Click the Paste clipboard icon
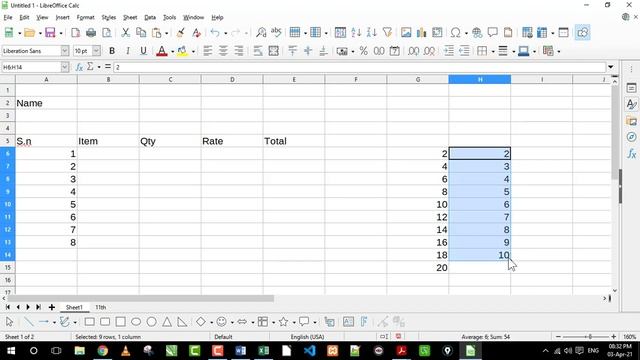Viewport: 640px width, 360px height. click(156, 33)
